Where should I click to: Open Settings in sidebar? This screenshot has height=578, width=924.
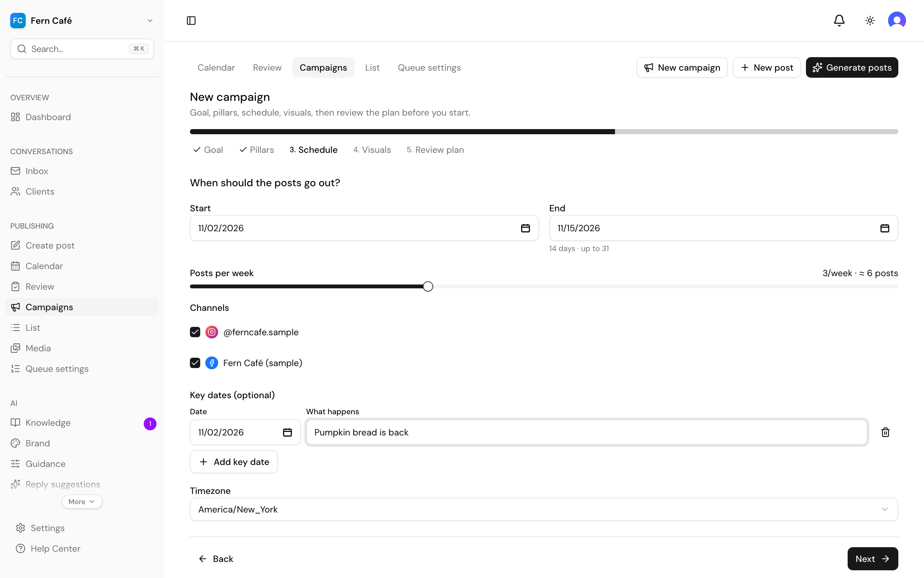(82, 528)
